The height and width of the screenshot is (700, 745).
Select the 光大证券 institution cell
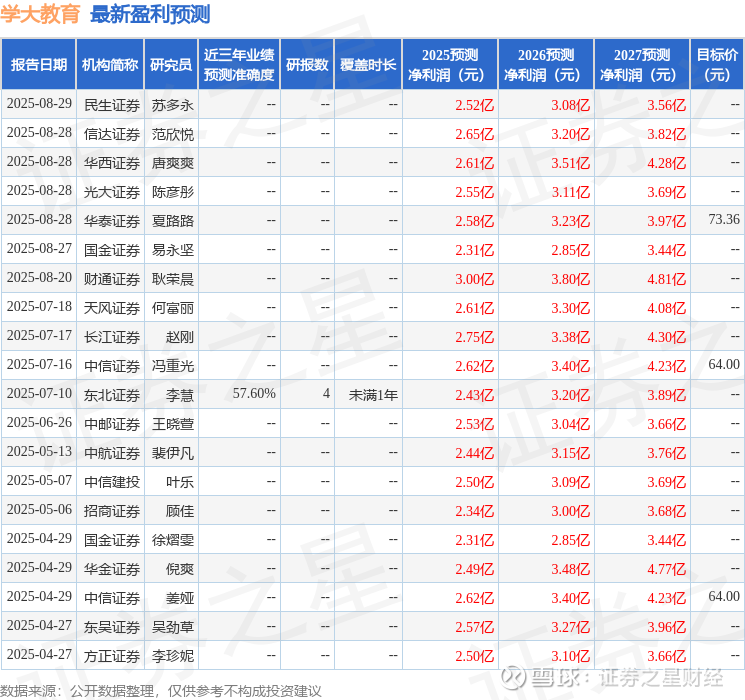pyautogui.click(x=112, y=192)
